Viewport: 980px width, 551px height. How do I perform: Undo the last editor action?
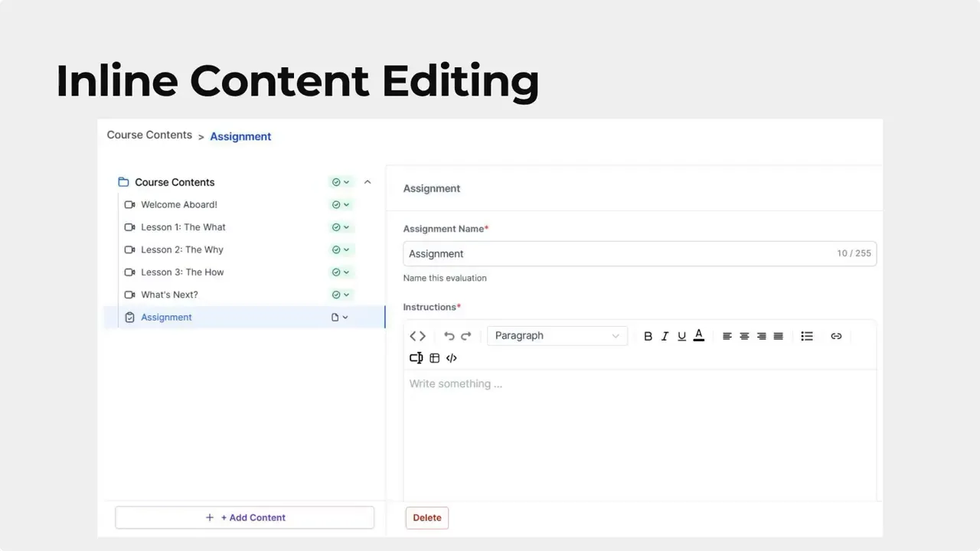click(x=449, y=336)
